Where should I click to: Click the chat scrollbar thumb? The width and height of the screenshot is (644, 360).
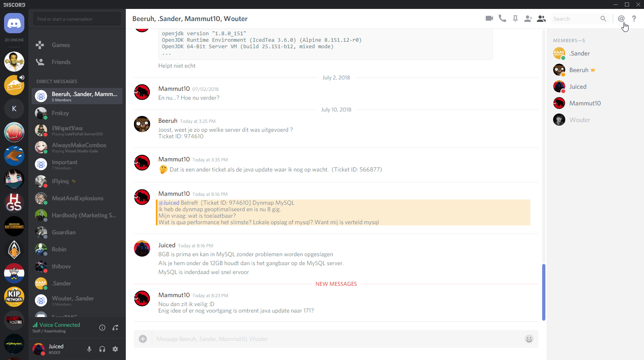pos(543,292)
